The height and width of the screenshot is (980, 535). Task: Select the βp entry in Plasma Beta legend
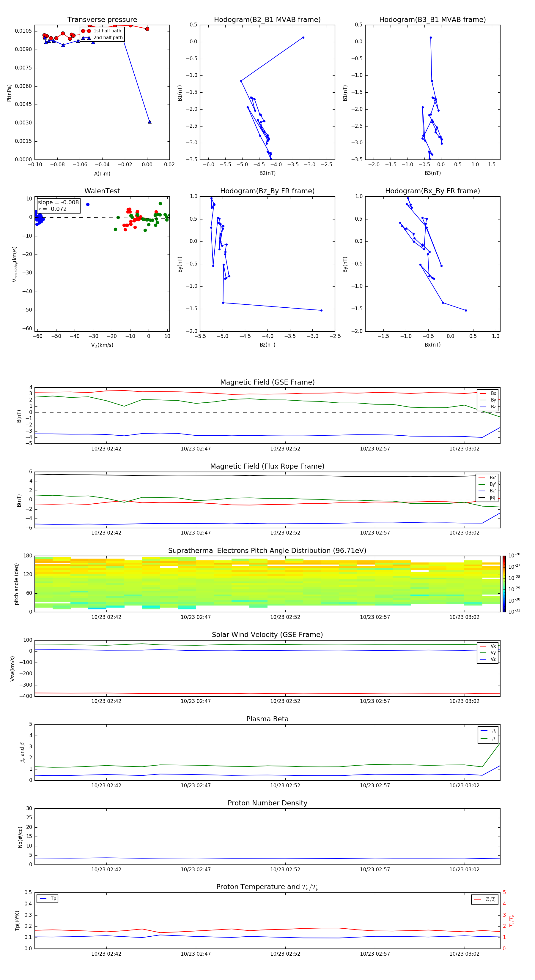pyautogui.click(x=488, y=731)
